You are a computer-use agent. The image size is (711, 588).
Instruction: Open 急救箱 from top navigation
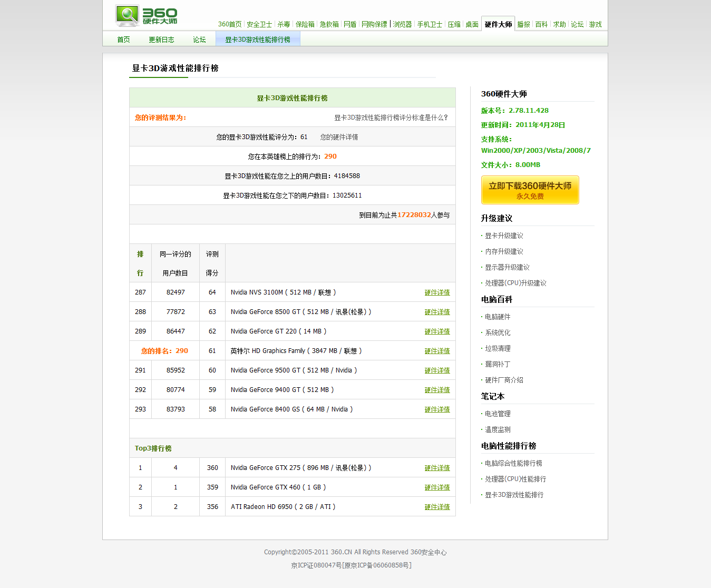[329, 24]
